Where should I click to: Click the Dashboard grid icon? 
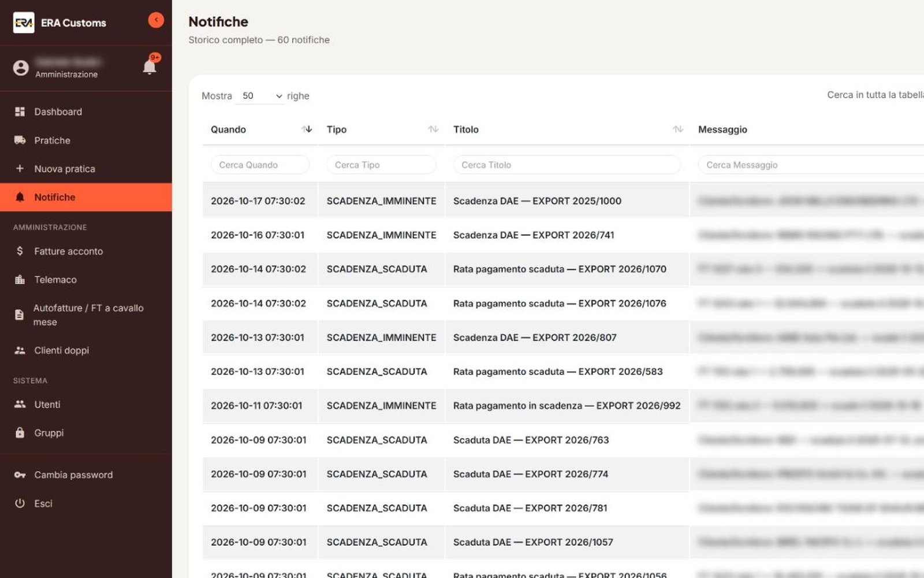tap(20, 112)
